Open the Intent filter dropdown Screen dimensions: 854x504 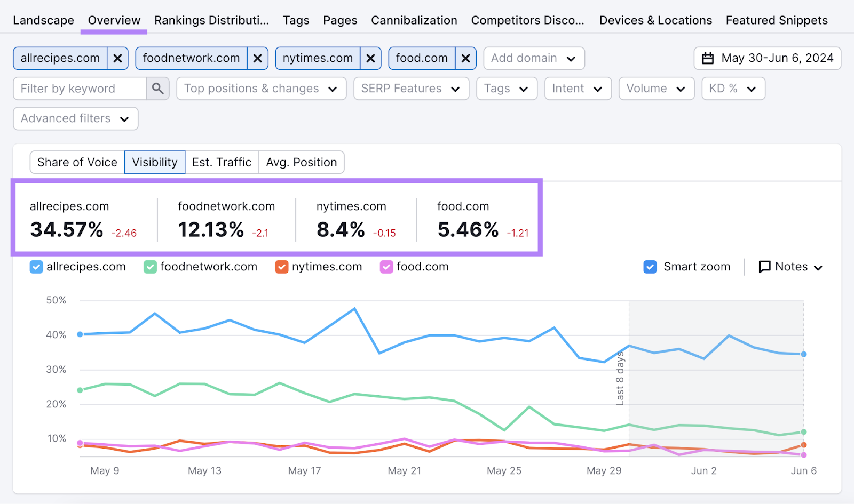[578, 88]
